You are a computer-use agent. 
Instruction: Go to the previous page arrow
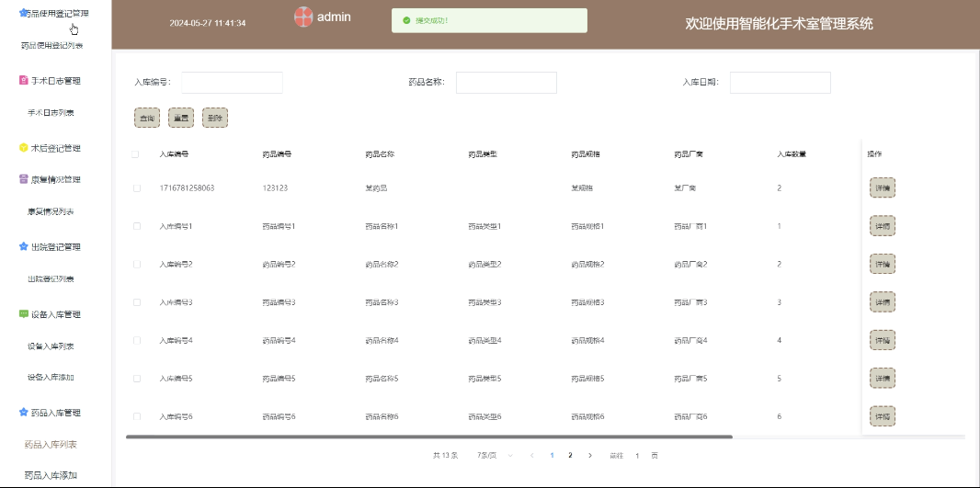[532, 456]
